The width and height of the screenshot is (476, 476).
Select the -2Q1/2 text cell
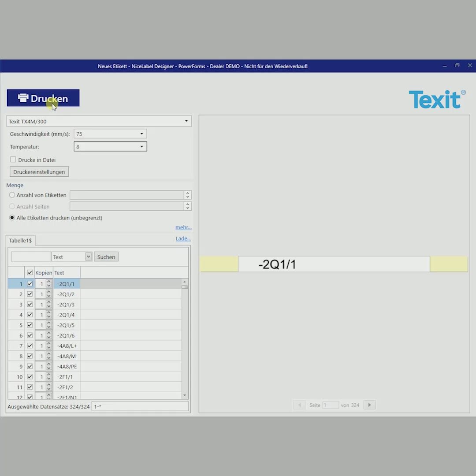coord(67,294)
